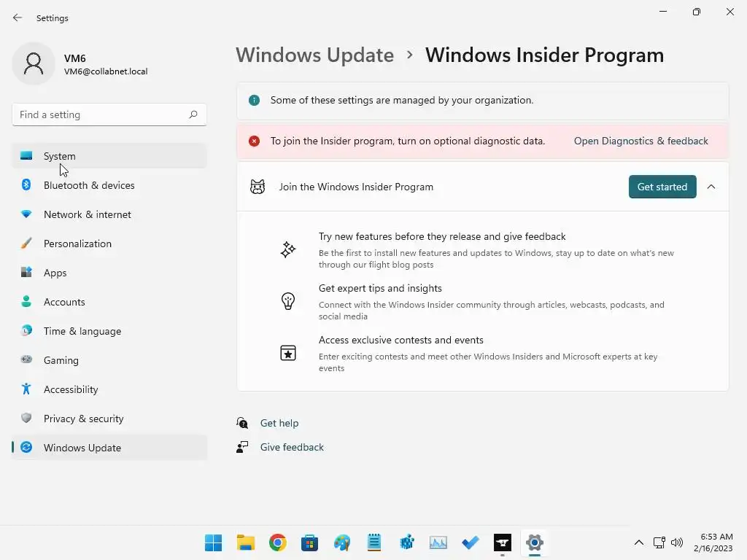
Task: Open File Explorer from taskbar
Action: click(246, 542)
